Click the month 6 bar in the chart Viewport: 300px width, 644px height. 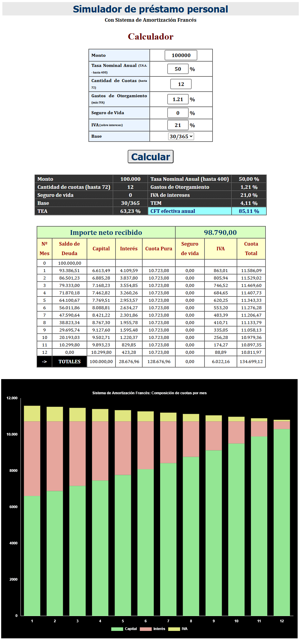point(146,513)
